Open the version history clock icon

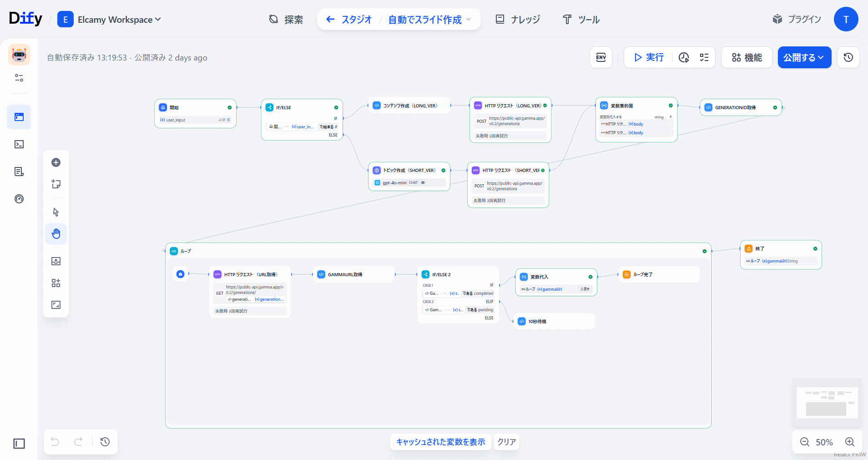(x=848, y=57)
